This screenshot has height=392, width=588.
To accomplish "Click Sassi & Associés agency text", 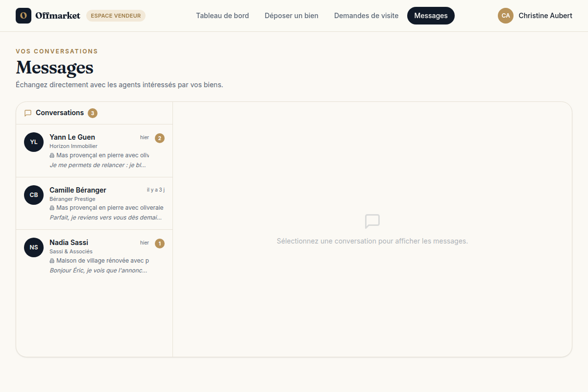I will pyautogui.click(x=71, y=251).
